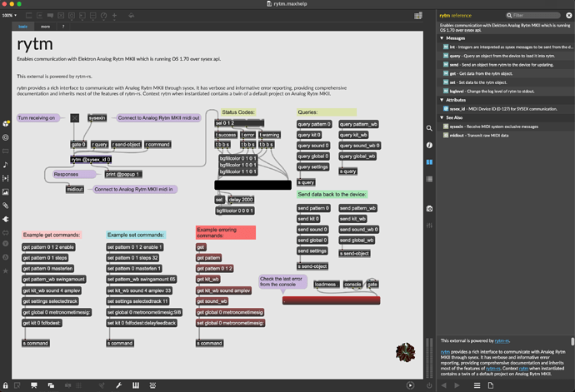Viewport: 575px width, 392px height.
Task: Click the 'query settings' message box
Action: pos(312,167)
